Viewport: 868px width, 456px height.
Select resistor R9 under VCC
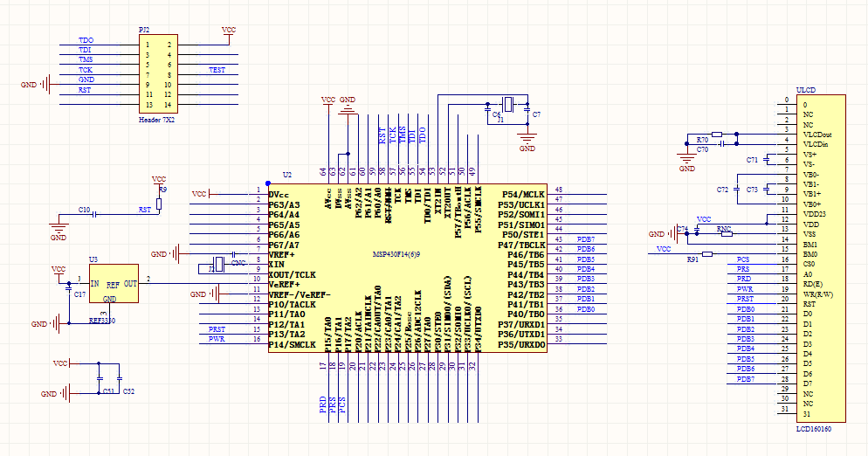tap(159, 204)
